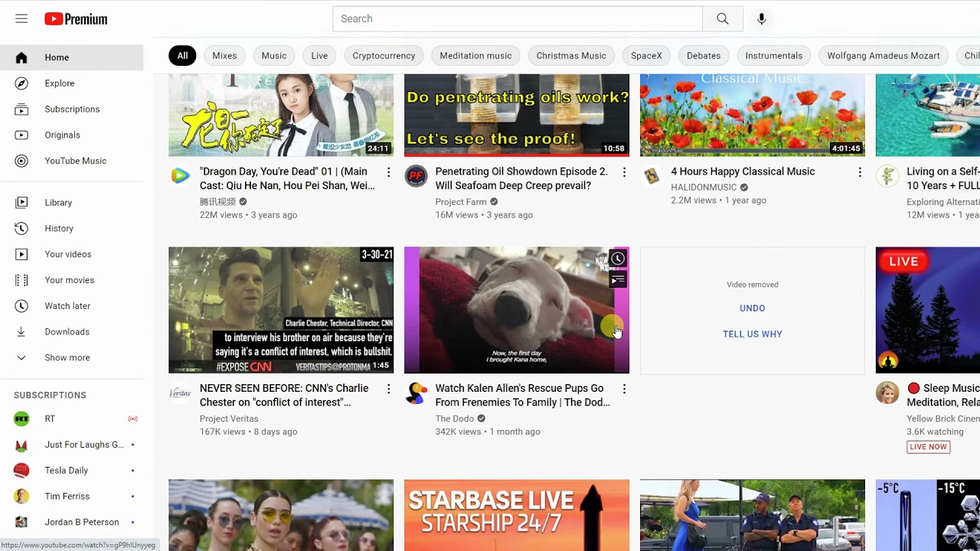Add Dodo video to queue

tap(618, 279)
